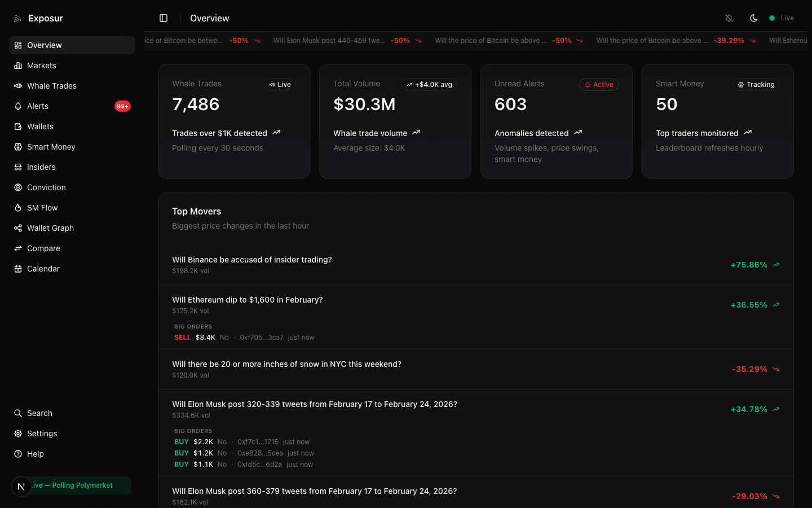Image resolution: width=812 pixels, height=508 pixels.
Task: Open the Wallet Graph tool icon
Action: [x=19, y=228]
